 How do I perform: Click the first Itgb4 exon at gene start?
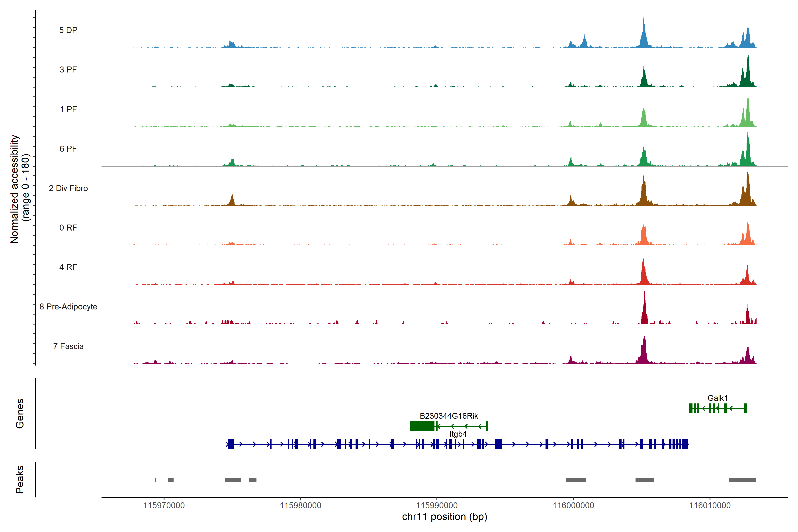231,444
